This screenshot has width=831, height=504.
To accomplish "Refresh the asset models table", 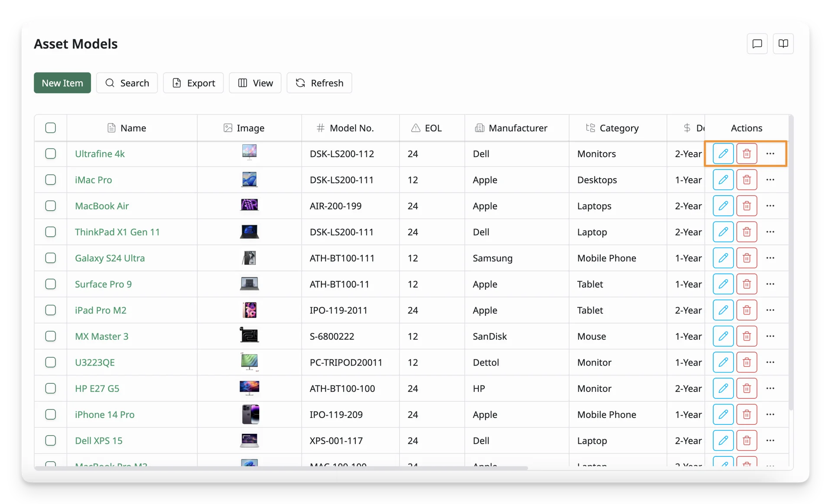I will coord(319,83).
